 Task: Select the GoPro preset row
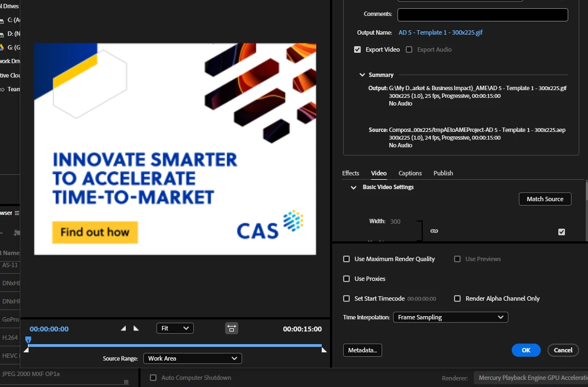10,319
